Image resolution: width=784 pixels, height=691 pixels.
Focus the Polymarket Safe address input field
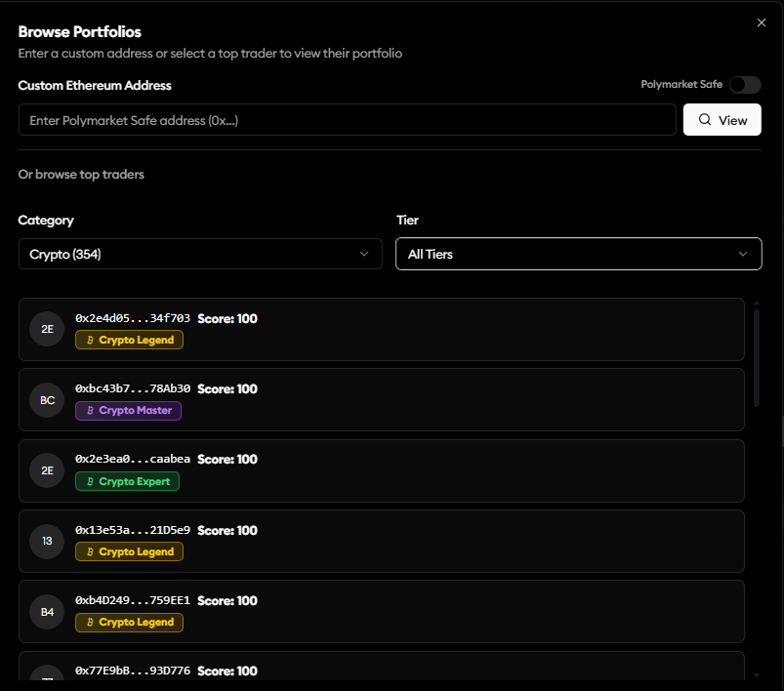click(x=347, y=120)
